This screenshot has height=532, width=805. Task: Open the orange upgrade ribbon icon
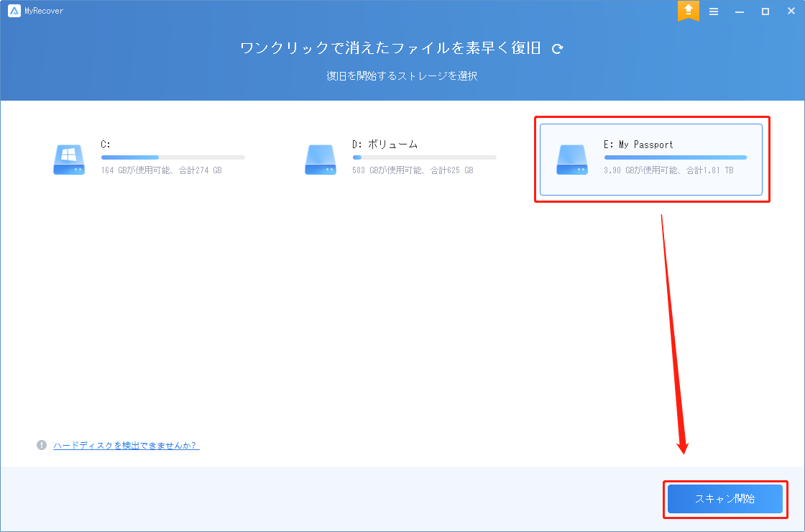(x=688, y=11)
